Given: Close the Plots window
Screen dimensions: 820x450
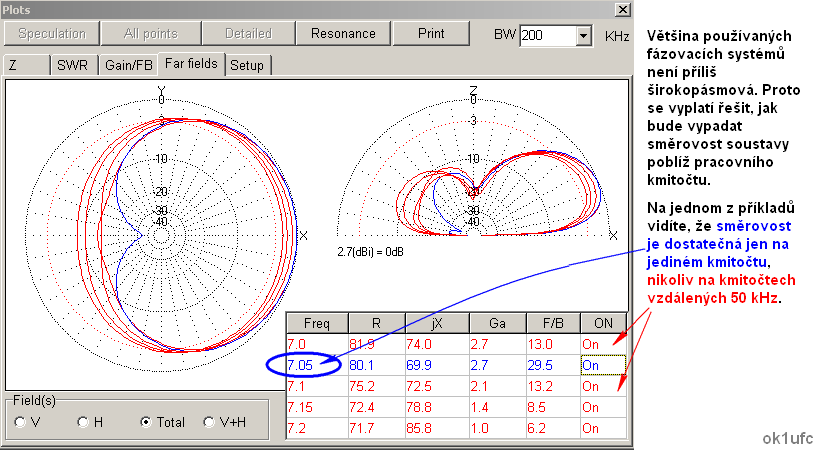Looking at the screenshot, I should tap(622, 10).
